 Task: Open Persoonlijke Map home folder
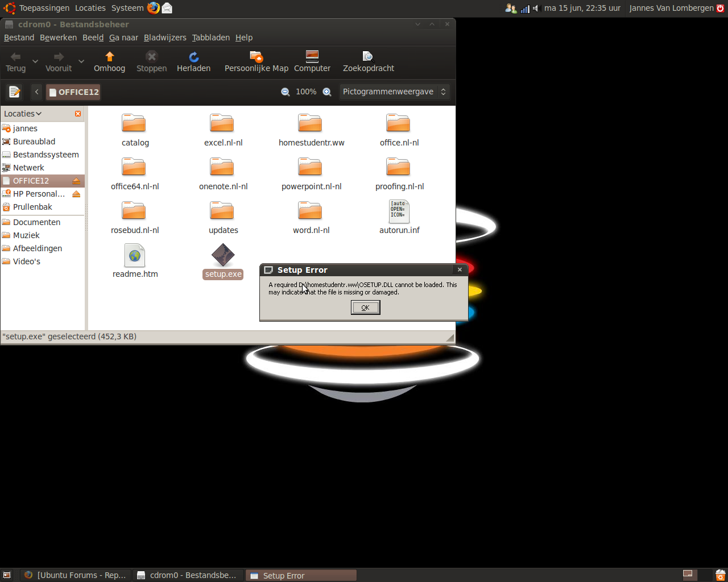(257, 62)
